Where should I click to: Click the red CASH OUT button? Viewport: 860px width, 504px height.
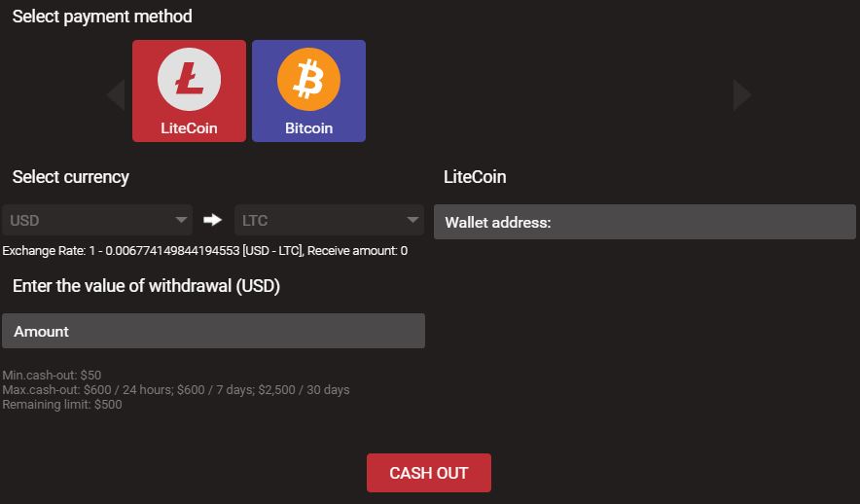coord(429,473)
